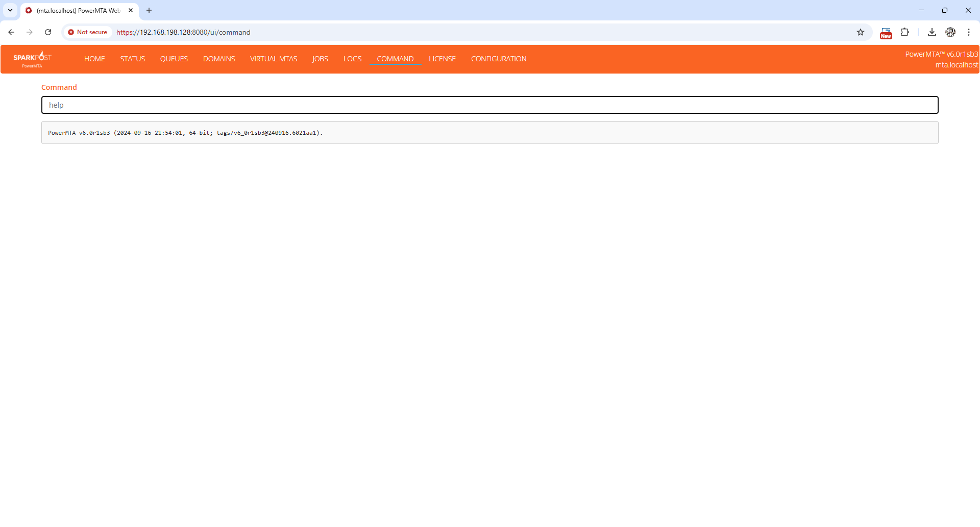980x527 pixels.
Task: Open the JOBS page
Action: [320, 59]
